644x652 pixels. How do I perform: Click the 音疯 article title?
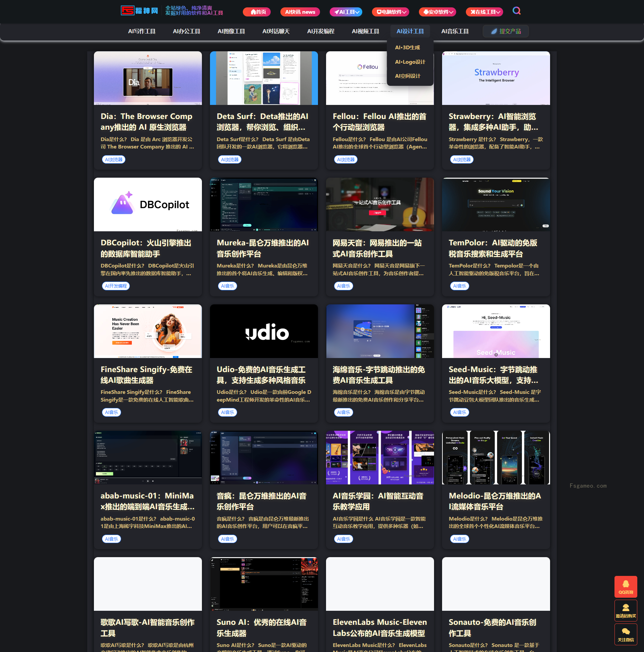[x=261, y=501]
